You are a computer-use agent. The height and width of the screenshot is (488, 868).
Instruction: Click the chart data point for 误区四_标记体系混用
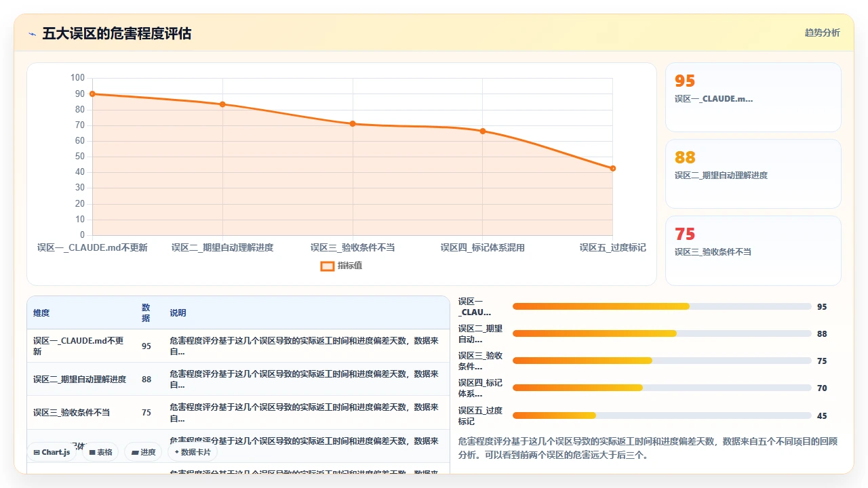(x=483, y=131)
